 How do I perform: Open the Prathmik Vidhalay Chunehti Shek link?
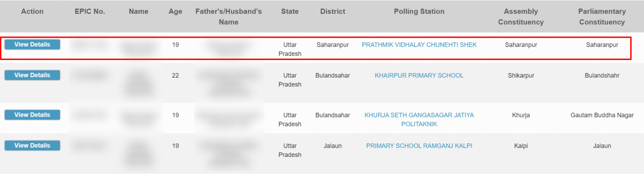pos(419,44)
